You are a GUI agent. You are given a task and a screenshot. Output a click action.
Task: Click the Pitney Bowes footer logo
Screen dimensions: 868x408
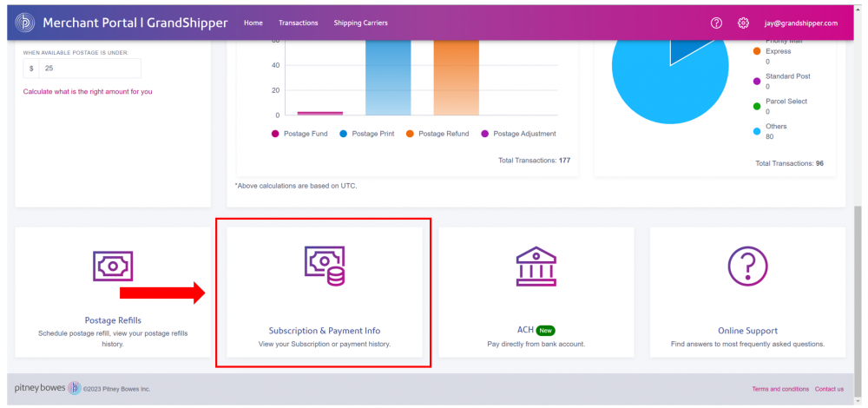[x=48, y=388]
